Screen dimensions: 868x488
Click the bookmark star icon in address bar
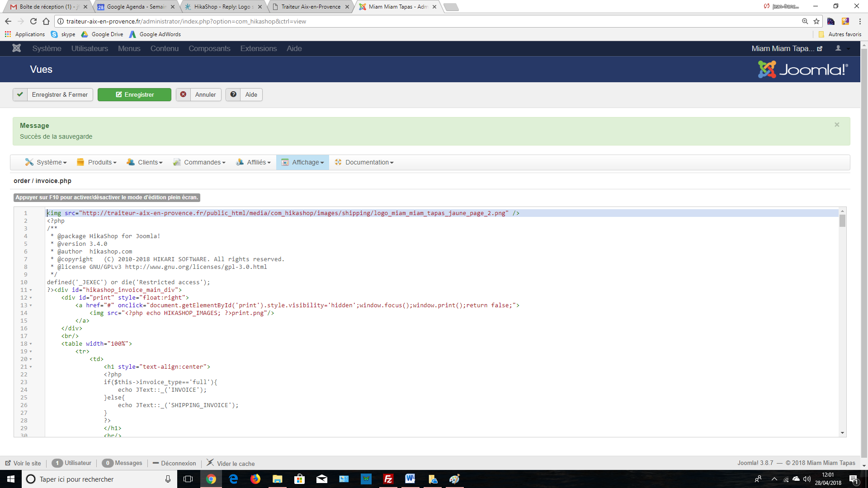point(816,21)
